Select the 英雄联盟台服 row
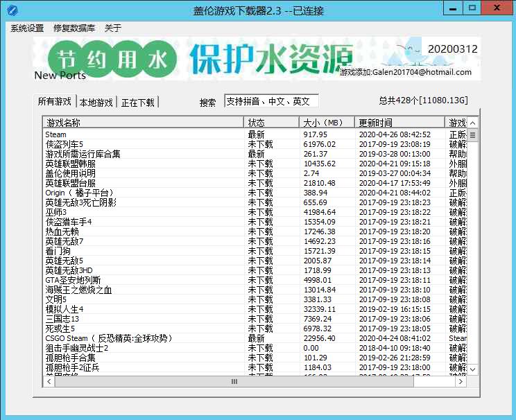 (255, 183)
